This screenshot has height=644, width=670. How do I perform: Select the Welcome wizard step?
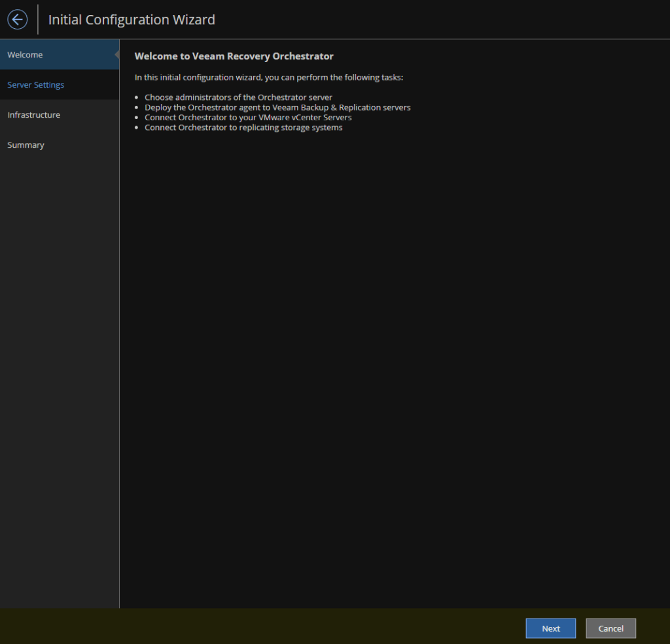[60, 55]
